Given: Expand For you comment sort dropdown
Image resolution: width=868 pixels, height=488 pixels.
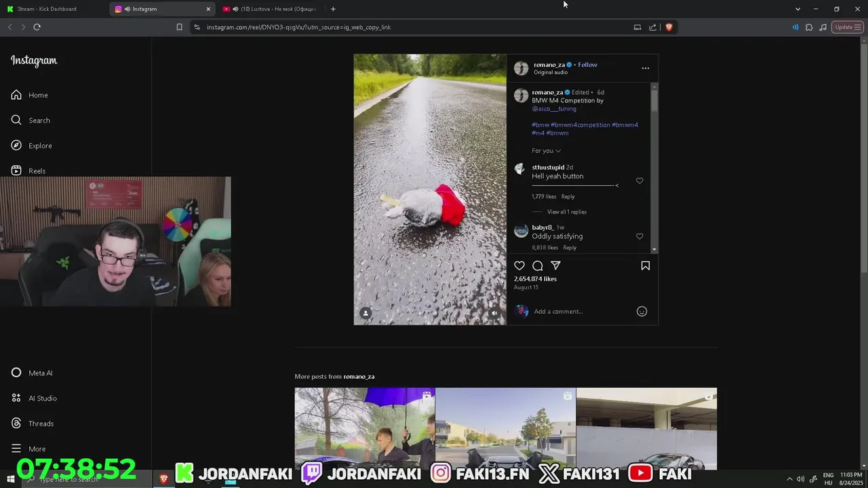Looking at the screenshot, I should point(547,150).
